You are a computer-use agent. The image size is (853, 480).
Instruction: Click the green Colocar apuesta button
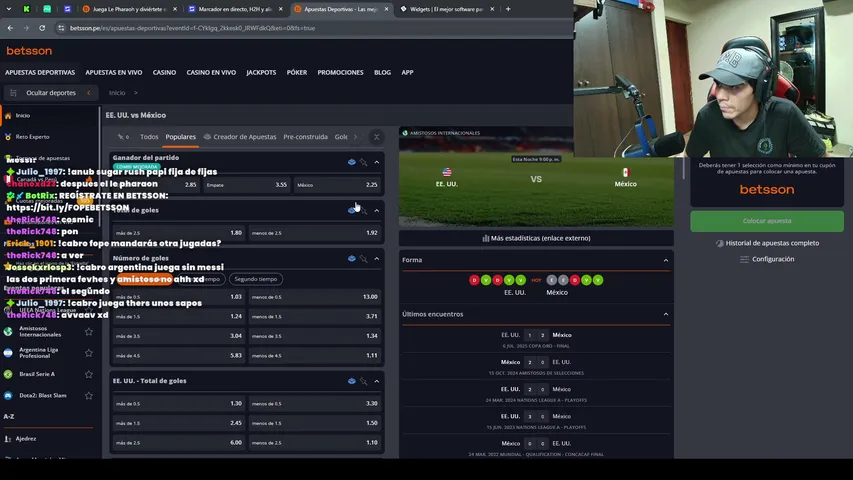(x=767, y=221)
